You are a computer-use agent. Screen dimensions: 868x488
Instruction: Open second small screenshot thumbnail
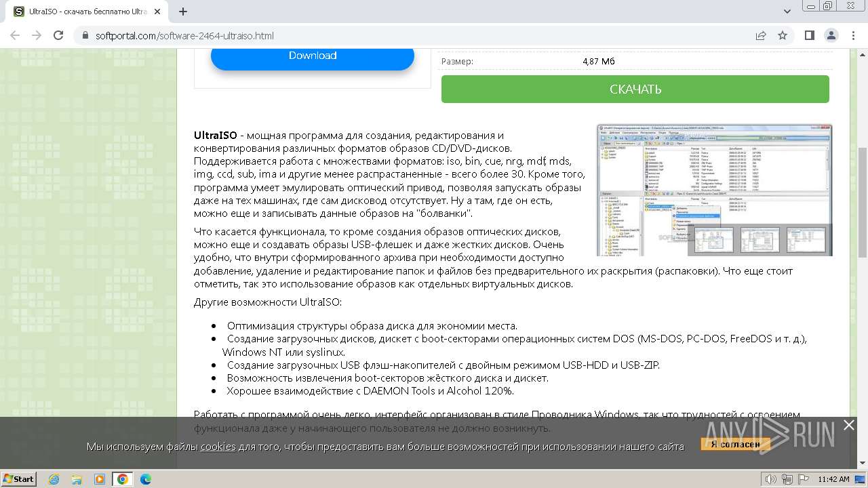[x=760, y=240]
